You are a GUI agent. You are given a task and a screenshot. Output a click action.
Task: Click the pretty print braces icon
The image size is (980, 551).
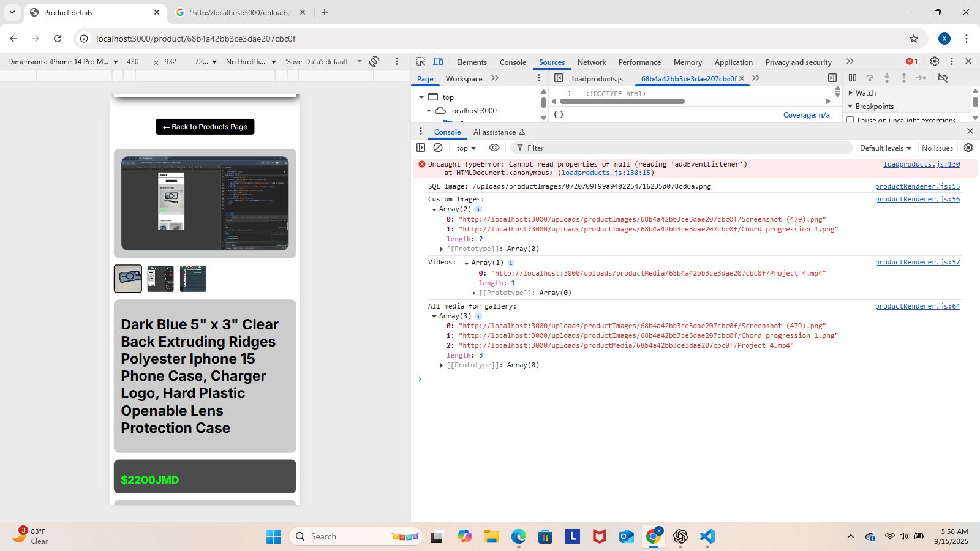pyautogui.click(x=559, y=114)
